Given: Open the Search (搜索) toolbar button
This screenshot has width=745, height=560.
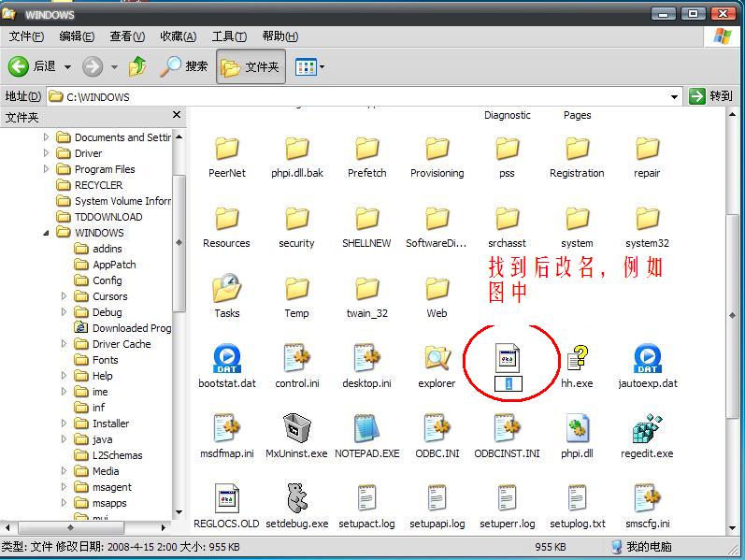Looking at the screenshot, I should click(x=184, y=66).
